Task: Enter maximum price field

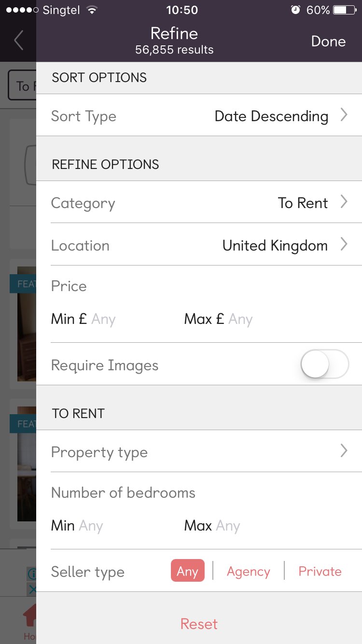Action: (240, 319)
